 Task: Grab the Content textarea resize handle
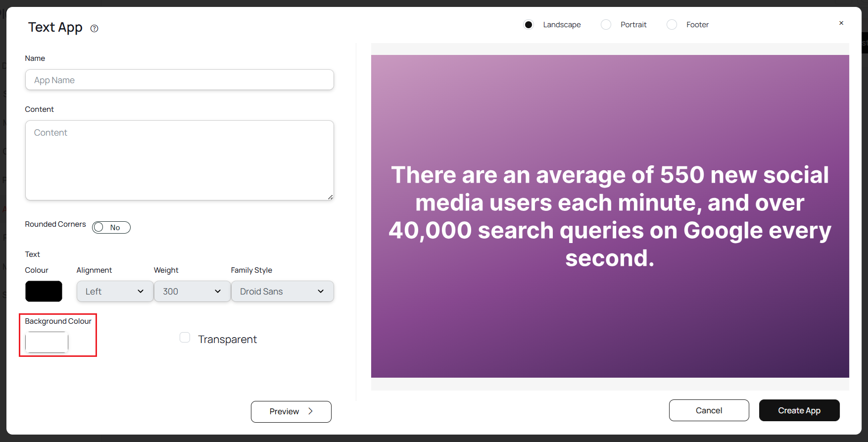click(x=331, y=197)
